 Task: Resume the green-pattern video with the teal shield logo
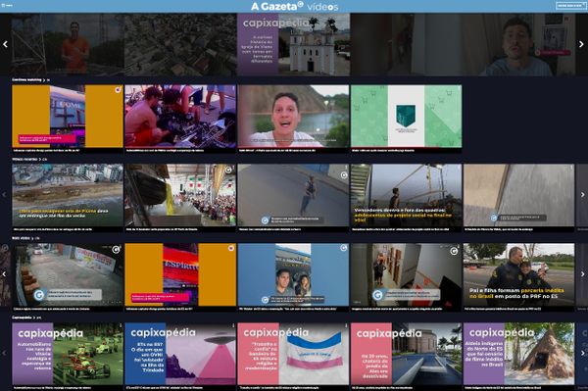[x=406, y=119]
